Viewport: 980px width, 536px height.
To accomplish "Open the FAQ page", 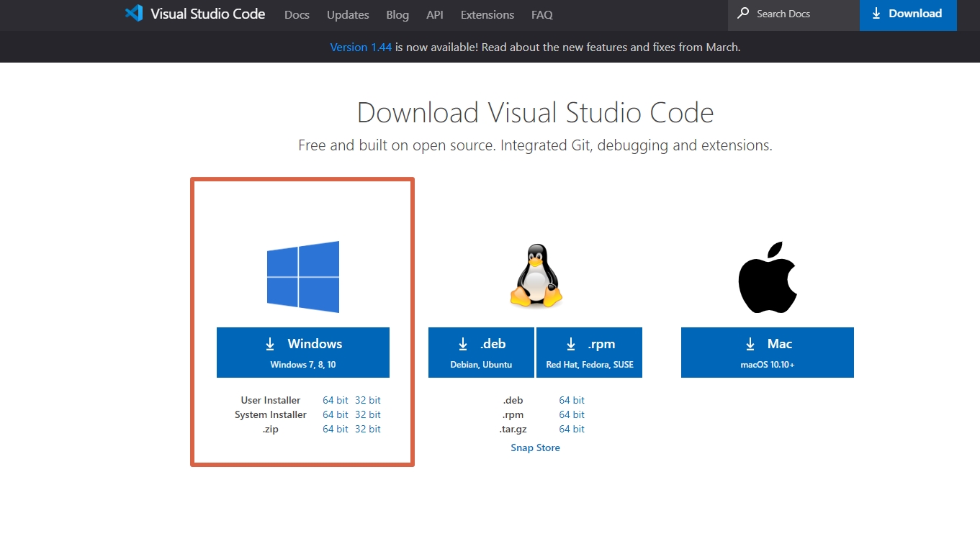I will point(542,14).
